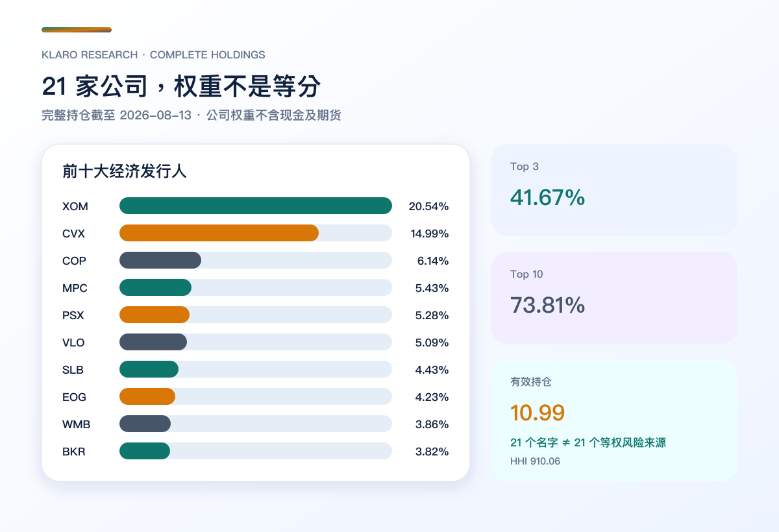
Task: Click the KLARO RESEARCH · COMPLETE HOLDINGS header
Action: pyautogui.click(x=153, y=54)
